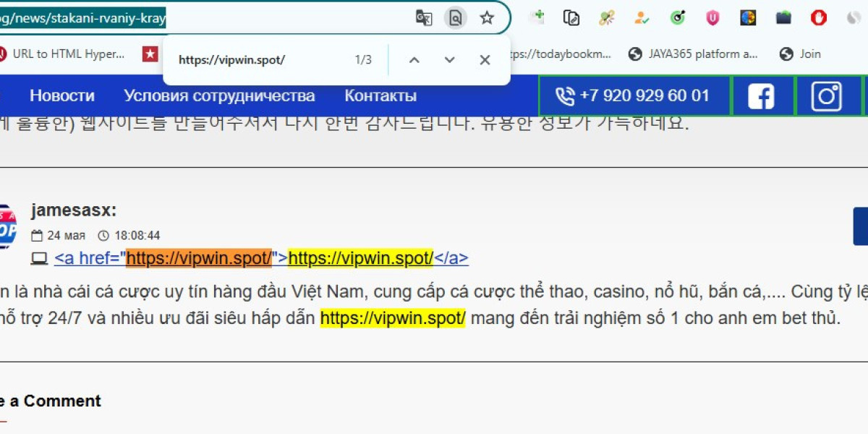Click the find-in-page magnifier icon
The height and width of the screenshot is (434, 868).
(456, 18)
